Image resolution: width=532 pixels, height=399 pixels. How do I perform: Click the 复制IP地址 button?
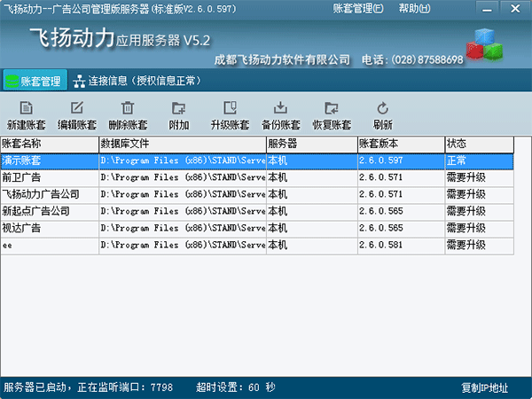(x=485, y=387)
